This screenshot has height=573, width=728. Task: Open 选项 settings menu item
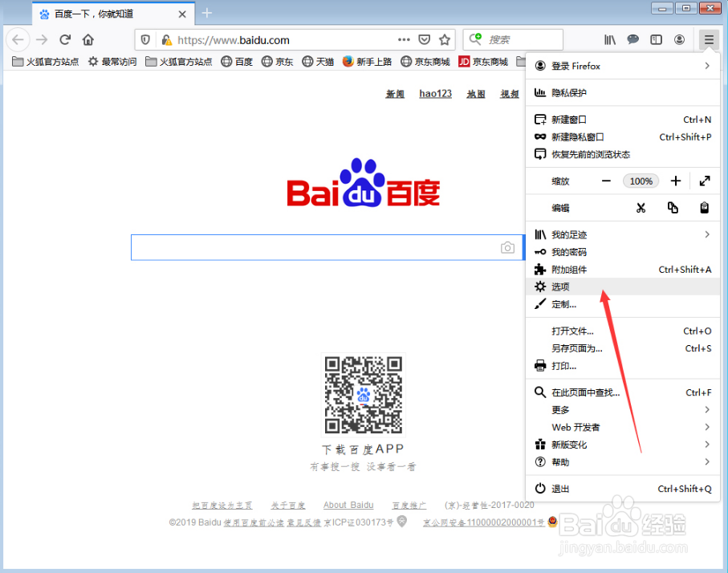tap(623, 286)
